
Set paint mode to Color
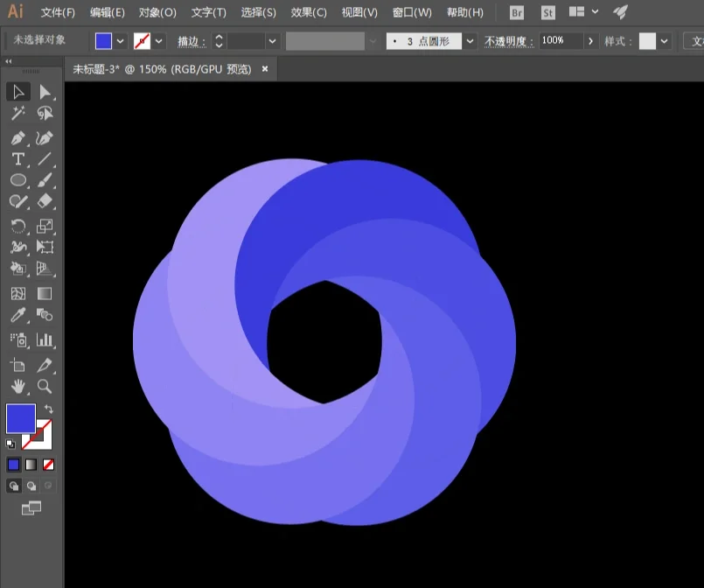[13, 465]
